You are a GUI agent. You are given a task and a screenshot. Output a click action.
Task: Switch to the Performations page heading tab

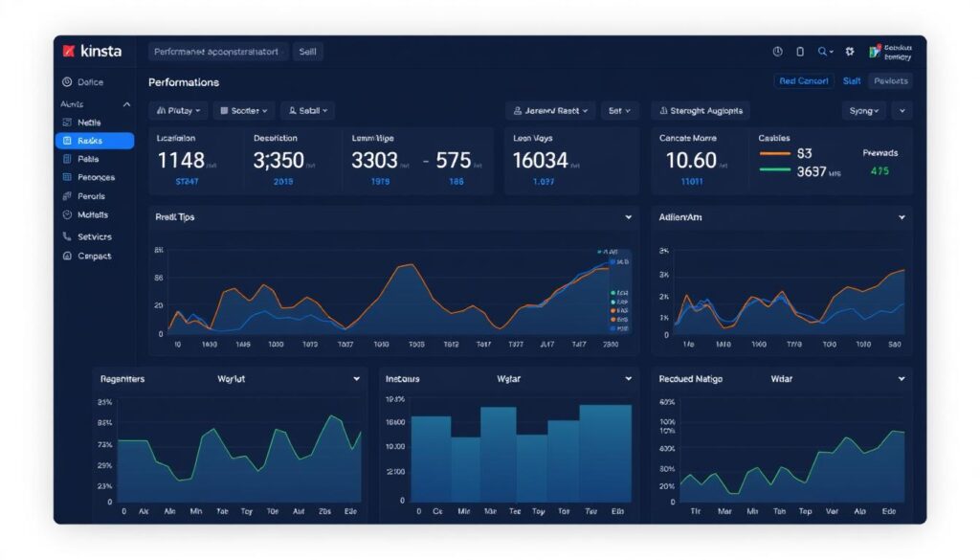click(183, 82)
